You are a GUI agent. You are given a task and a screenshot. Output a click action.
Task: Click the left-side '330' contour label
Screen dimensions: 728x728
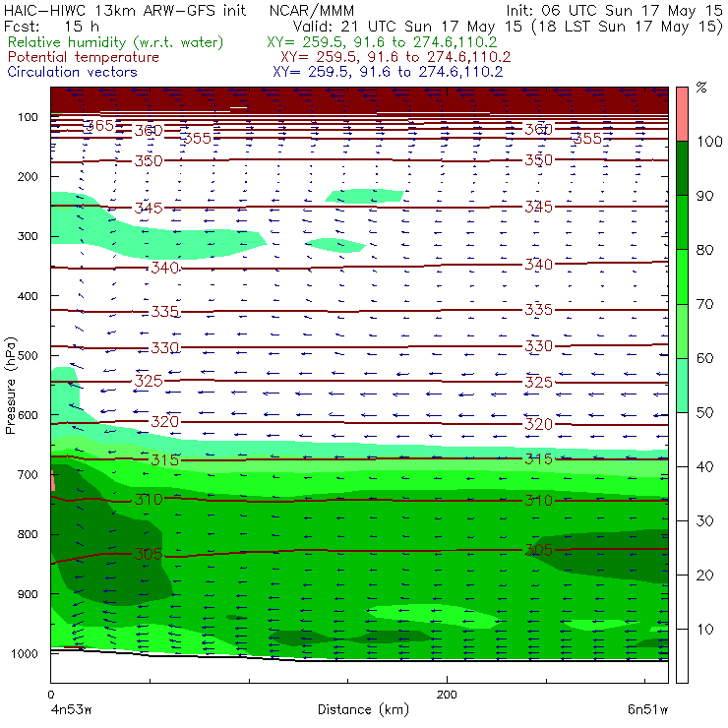165,347
